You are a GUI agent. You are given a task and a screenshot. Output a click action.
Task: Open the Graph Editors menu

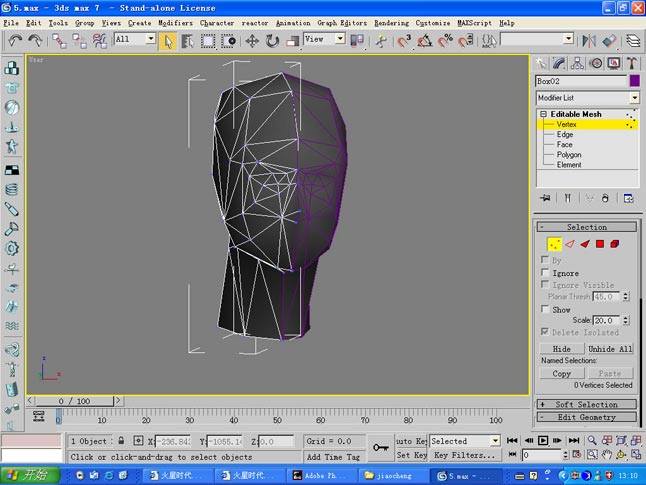click(x=342, y=23)
